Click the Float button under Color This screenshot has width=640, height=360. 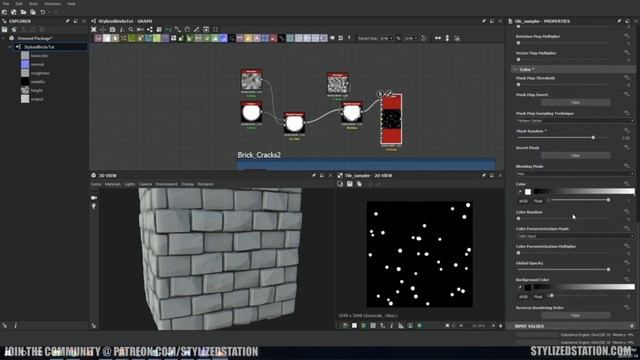(x=538, y=201)
